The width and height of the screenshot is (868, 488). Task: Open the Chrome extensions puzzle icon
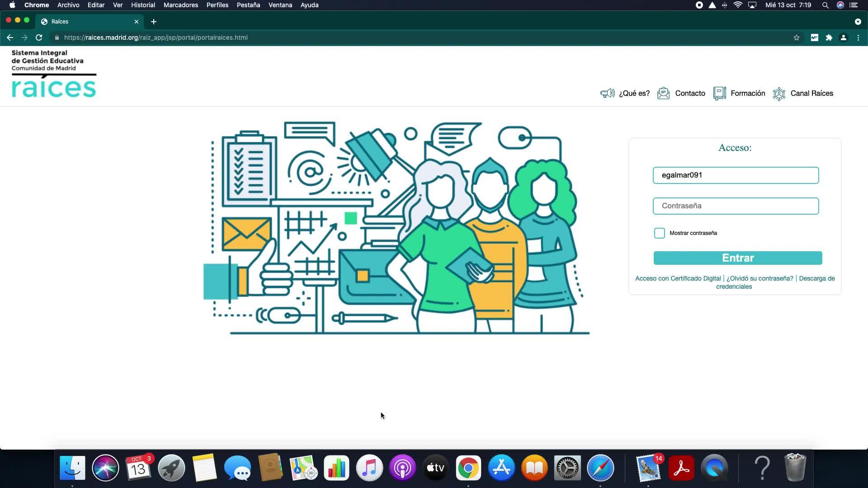829,38
